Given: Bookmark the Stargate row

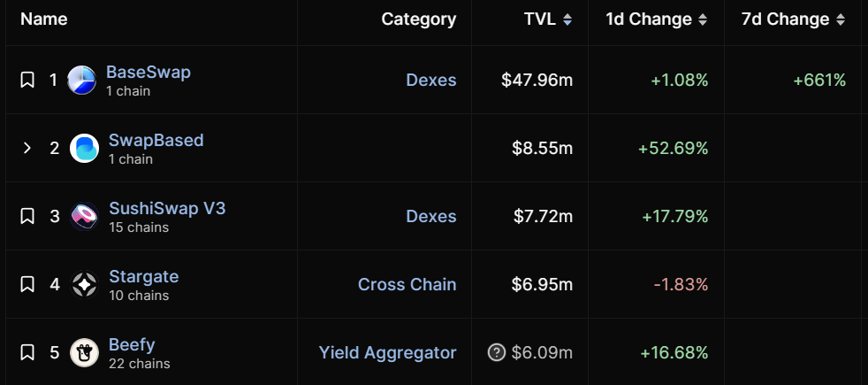Looking at the screenshot, I should click(x=27, y=284).
